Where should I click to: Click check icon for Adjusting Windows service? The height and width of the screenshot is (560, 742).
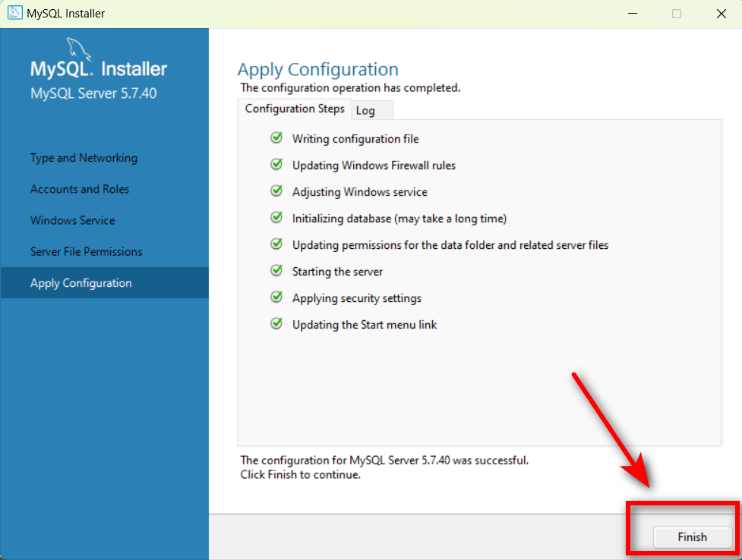pos(276,190)
